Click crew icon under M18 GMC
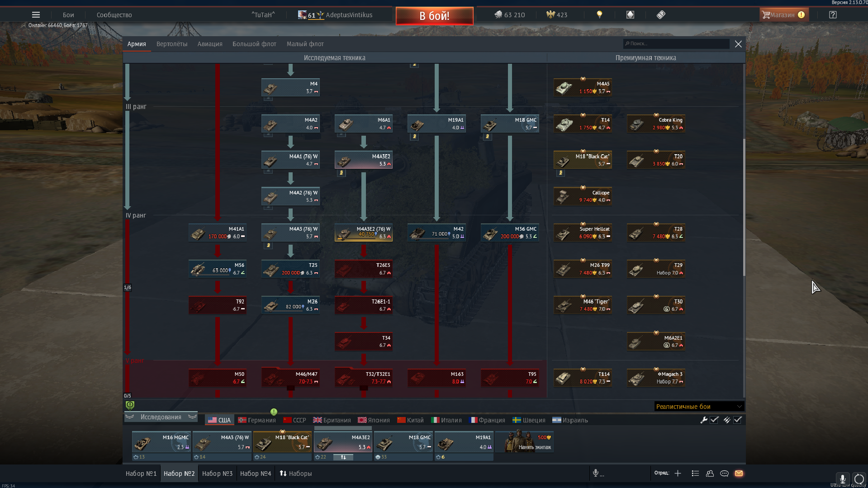The width and height of the screenshot is (868, 488). (x=488, y=136)
